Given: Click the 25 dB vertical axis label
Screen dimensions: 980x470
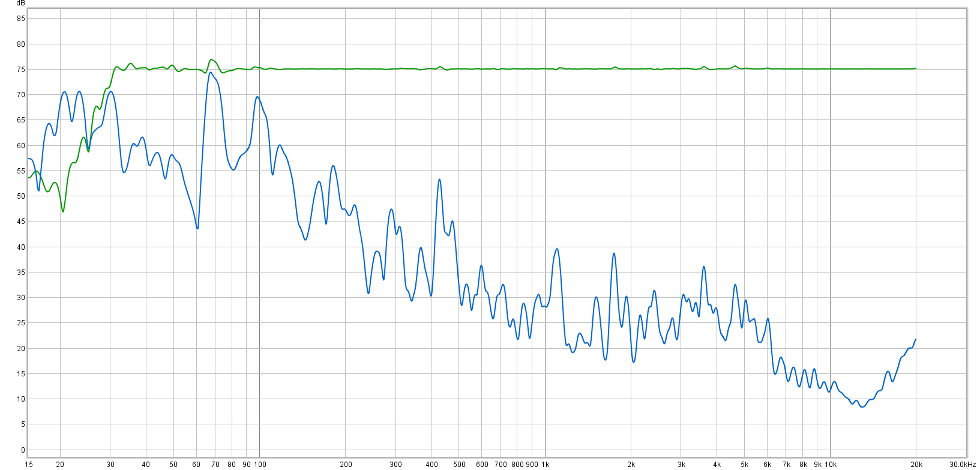Looking at the screenshot, I should [22, 323].
